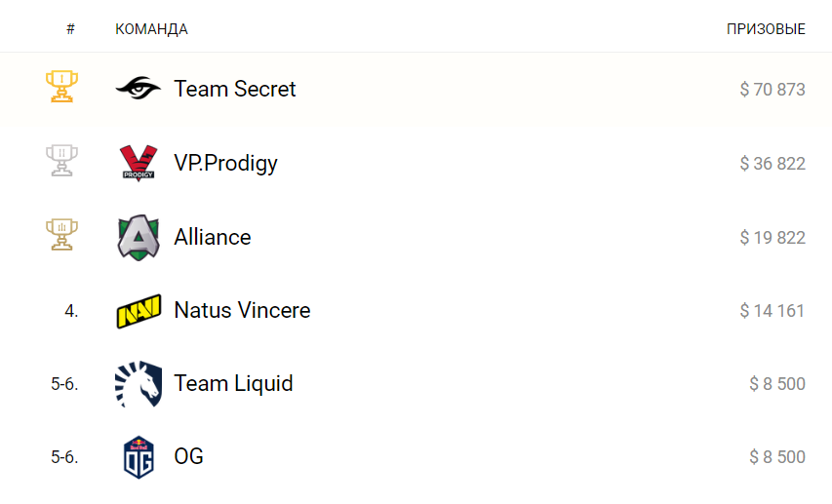This screenshot has height=504, width=832.
Task: Open the Natus Vincere team link
Action: coord(242,310)
